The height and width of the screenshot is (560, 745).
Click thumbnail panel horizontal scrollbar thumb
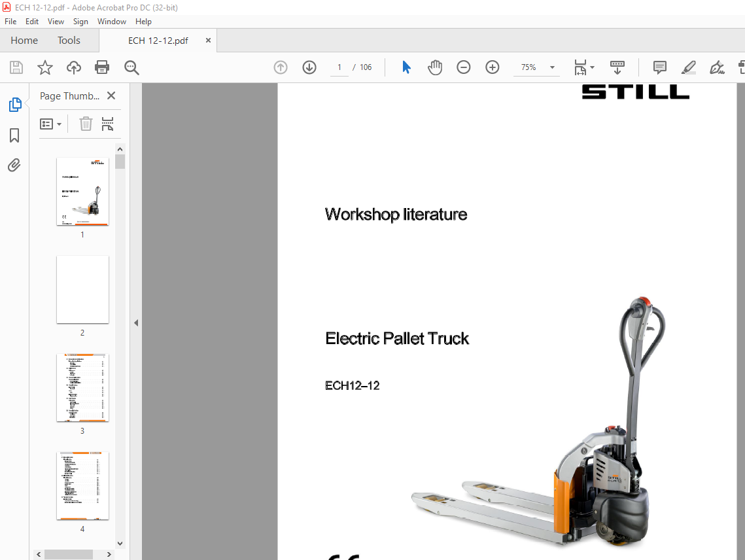tap(69, 554)
